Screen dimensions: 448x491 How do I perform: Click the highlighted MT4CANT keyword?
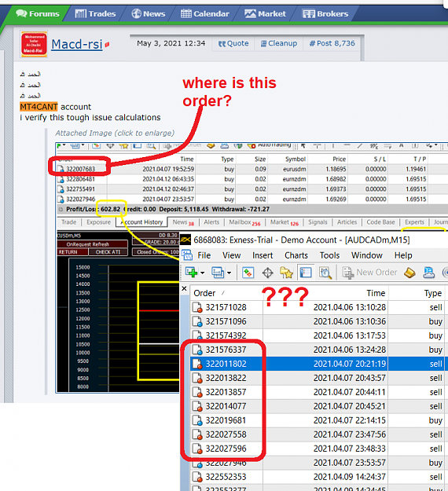point(39,107)
